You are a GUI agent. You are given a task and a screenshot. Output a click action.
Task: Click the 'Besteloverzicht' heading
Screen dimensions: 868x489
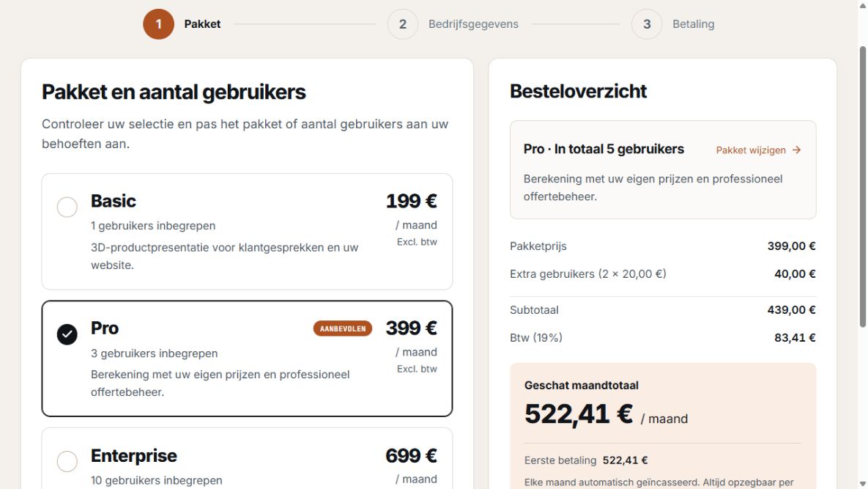point(578,92)
